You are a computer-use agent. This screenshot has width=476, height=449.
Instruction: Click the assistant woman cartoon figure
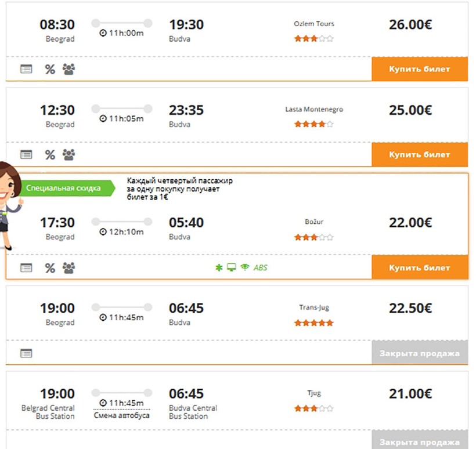tap(10, 203)
